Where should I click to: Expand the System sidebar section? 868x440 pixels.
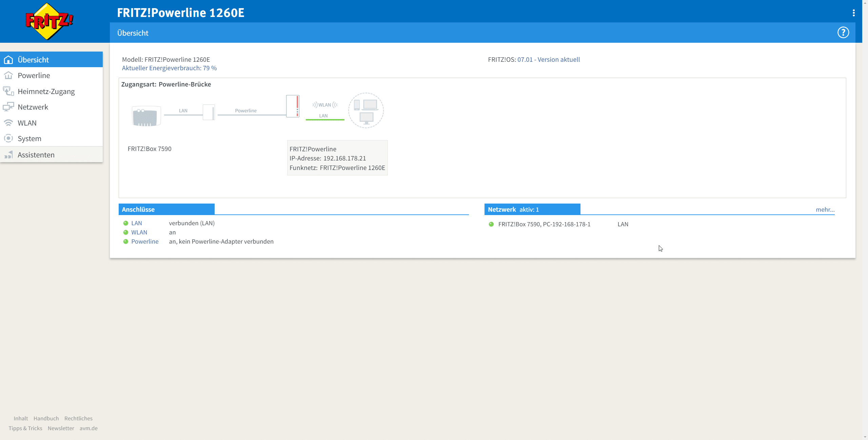29,138
